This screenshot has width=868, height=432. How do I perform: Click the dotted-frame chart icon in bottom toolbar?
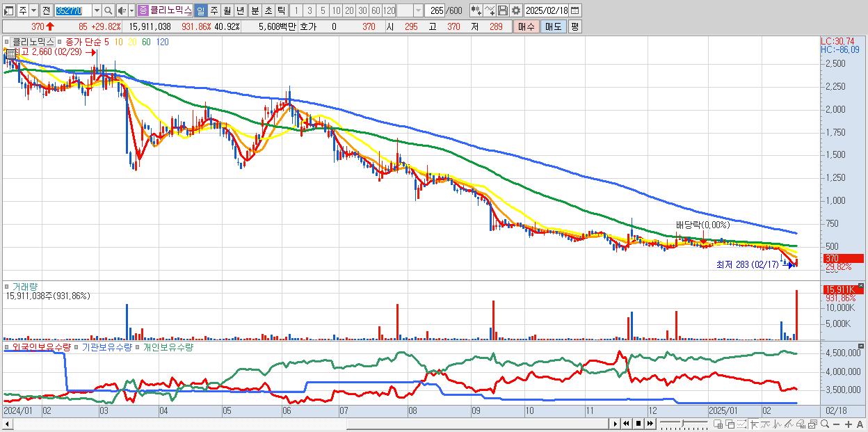[x=741, y=424]
